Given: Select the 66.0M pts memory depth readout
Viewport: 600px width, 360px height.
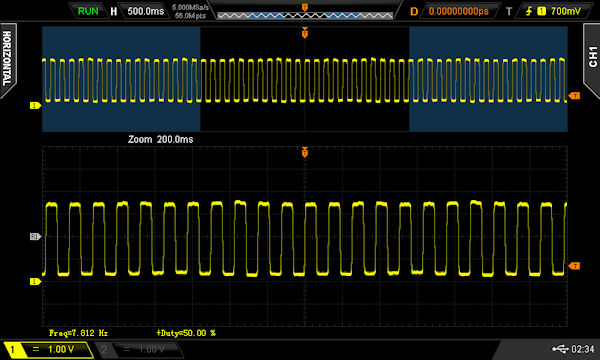Looking at the screenshot, I should point(190,16).
